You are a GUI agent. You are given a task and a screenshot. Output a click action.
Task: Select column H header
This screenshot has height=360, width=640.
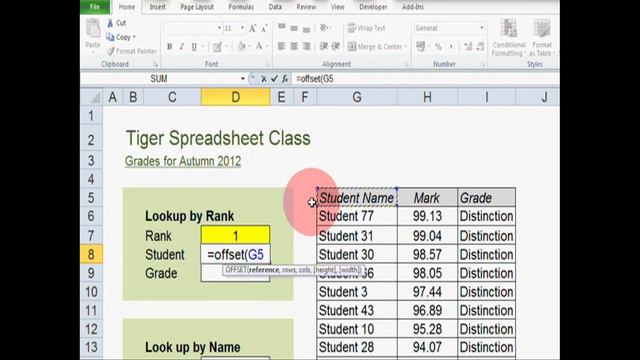427,97
